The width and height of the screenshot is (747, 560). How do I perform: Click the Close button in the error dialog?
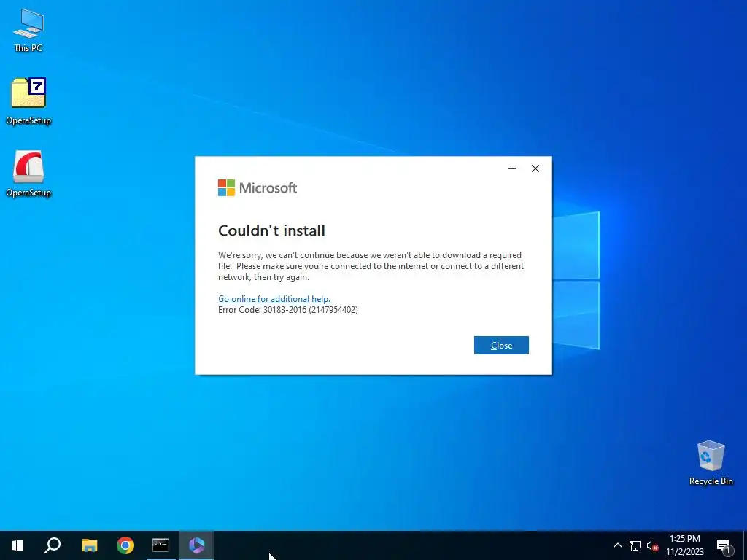(x=501, y=345)
